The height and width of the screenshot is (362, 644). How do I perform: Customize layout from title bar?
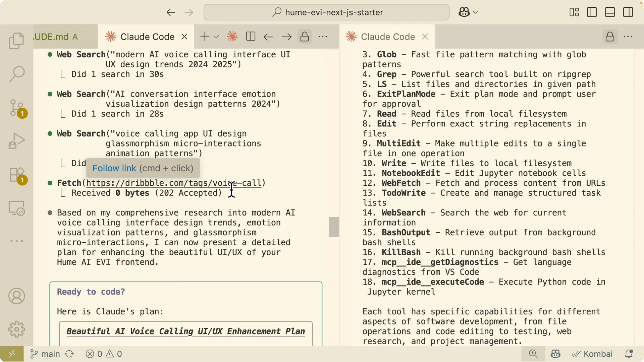click(x=574, y=12)
